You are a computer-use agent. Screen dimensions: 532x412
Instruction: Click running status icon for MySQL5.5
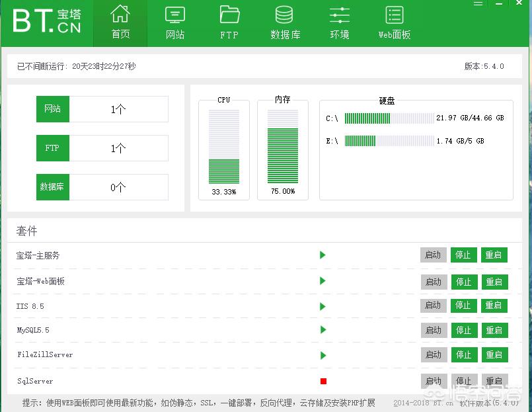[x=323, y=330]
